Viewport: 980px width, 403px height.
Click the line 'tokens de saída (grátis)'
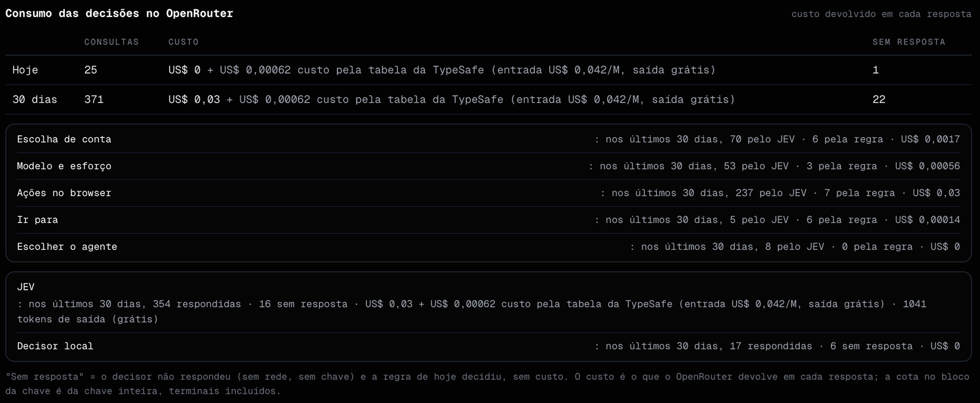(88, 319)
